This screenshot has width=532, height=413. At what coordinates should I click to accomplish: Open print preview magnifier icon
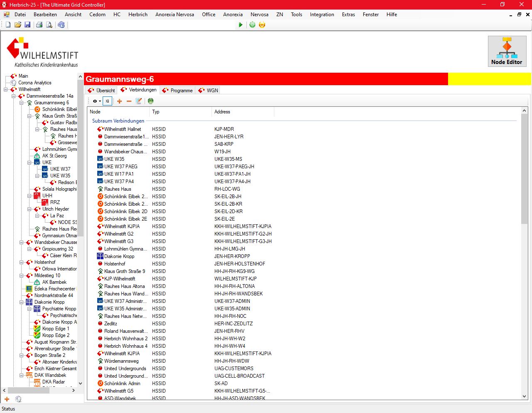[49, 25]
